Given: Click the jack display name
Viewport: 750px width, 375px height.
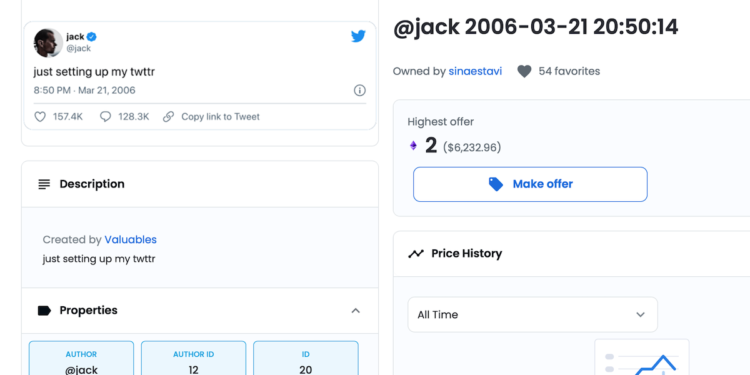Looking at the screenshot, I should [x=75, y=36].
